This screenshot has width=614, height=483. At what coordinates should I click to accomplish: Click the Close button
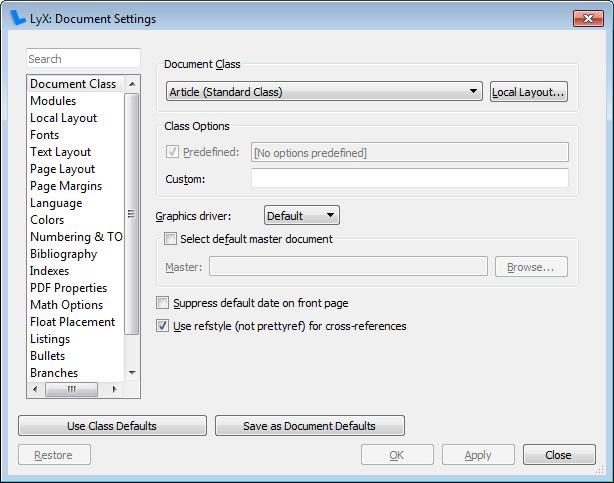[559, 455]
